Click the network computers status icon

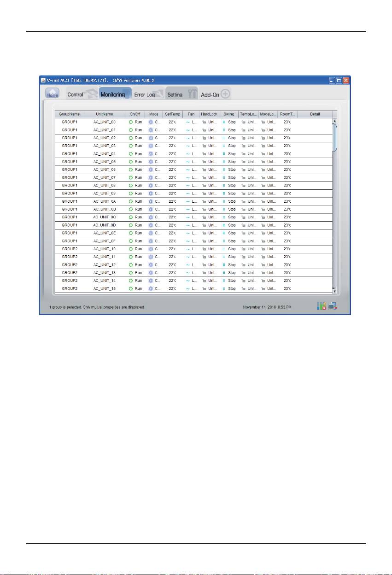(333, 306)
